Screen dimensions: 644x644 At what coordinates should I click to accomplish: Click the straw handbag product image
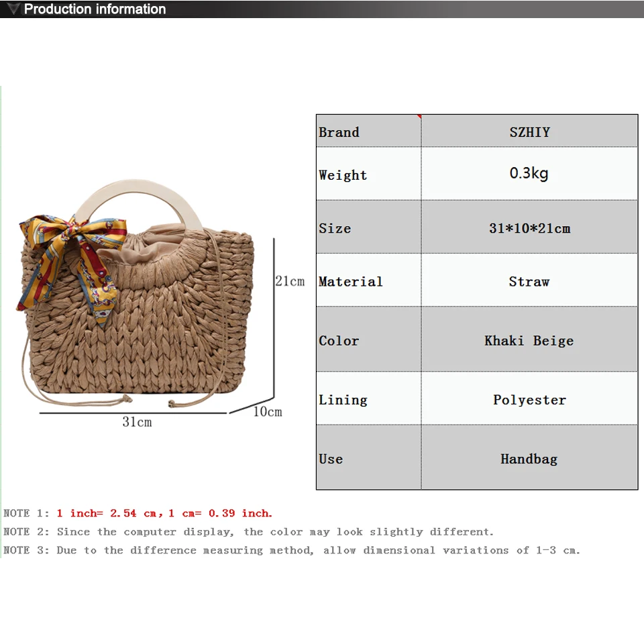[x=136, y=293]
